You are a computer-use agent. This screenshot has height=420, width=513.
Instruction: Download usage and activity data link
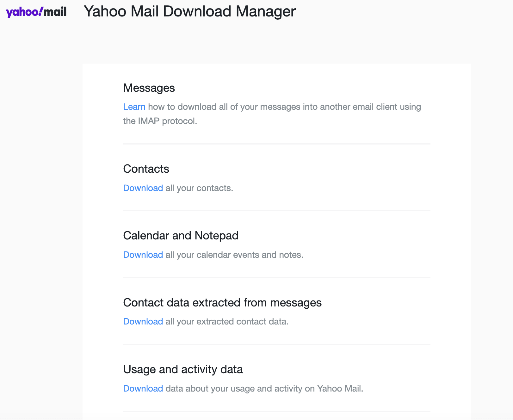pos(143,389)
